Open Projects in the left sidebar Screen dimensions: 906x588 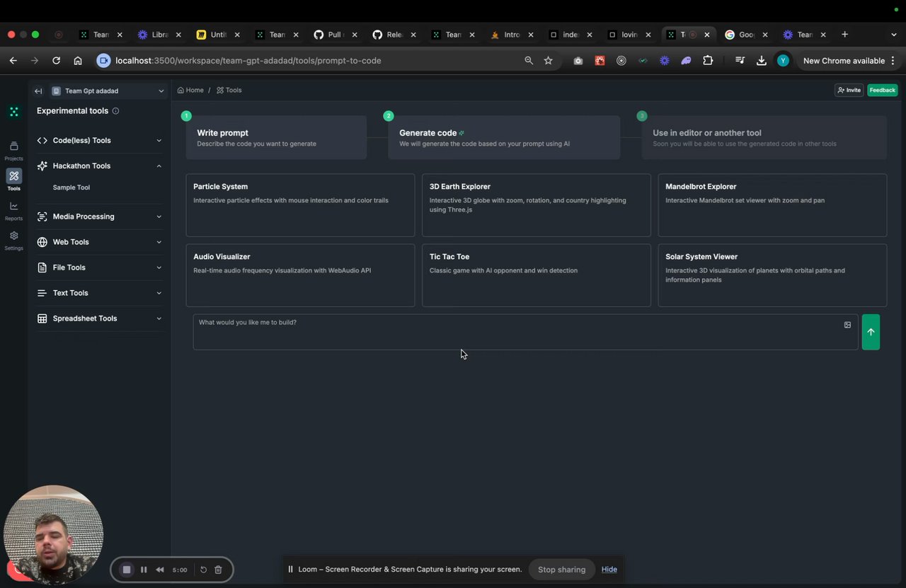pos(13,150)
